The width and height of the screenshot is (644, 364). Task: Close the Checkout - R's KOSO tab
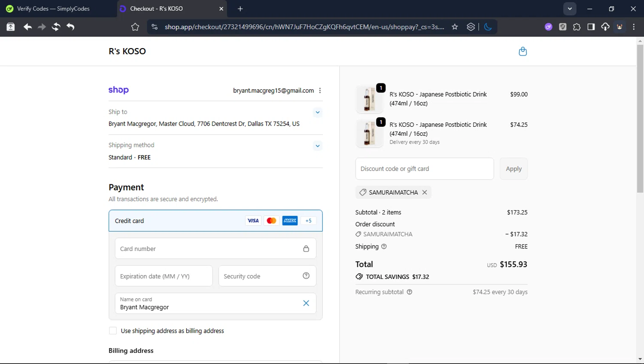click(222, 9)
